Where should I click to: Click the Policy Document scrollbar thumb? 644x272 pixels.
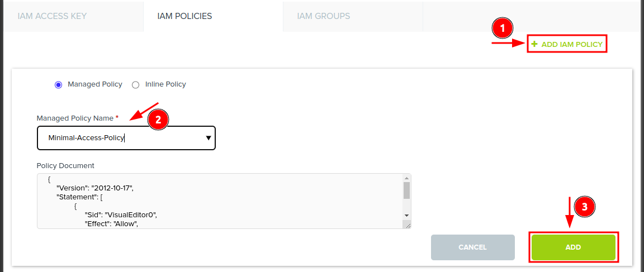click(x=406, y=190)
